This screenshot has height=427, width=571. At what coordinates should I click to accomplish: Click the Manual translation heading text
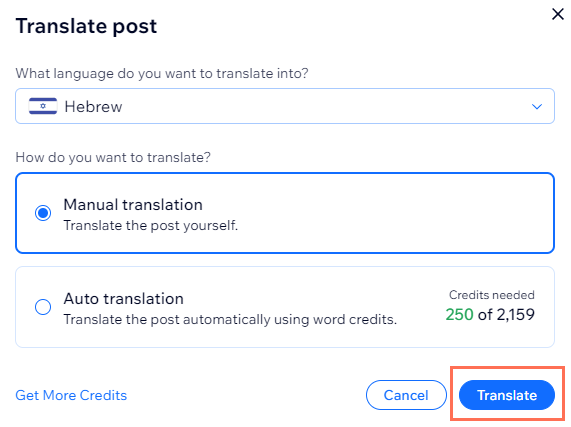tap(133, 205)
